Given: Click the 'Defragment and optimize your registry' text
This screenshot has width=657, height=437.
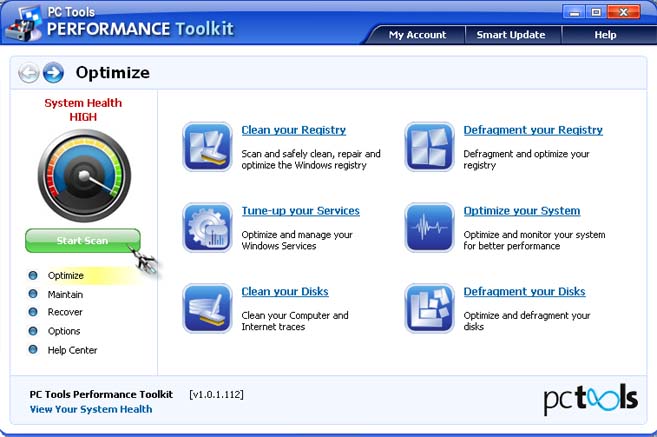Looking at the screenshot, I should tap(526, 160).
